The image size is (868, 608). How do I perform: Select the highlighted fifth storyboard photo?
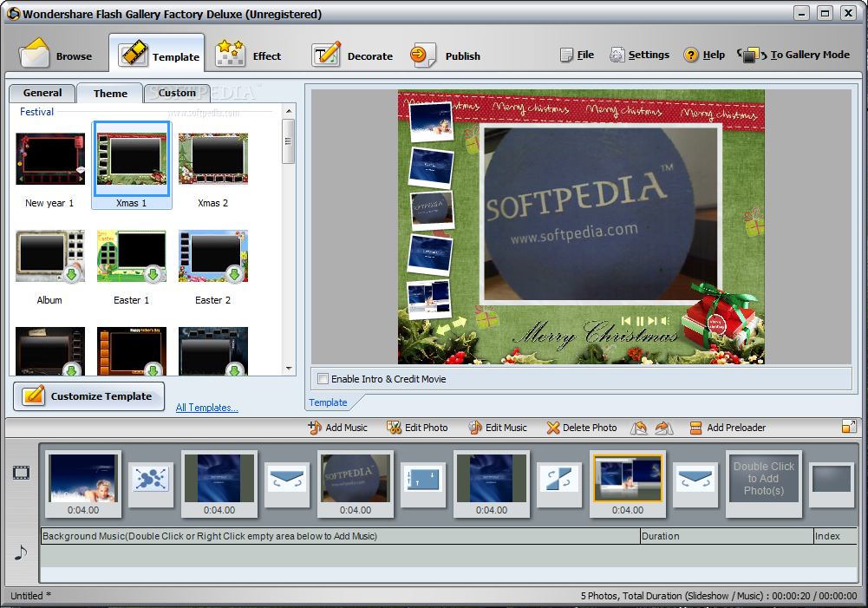[x=628, y=483]
